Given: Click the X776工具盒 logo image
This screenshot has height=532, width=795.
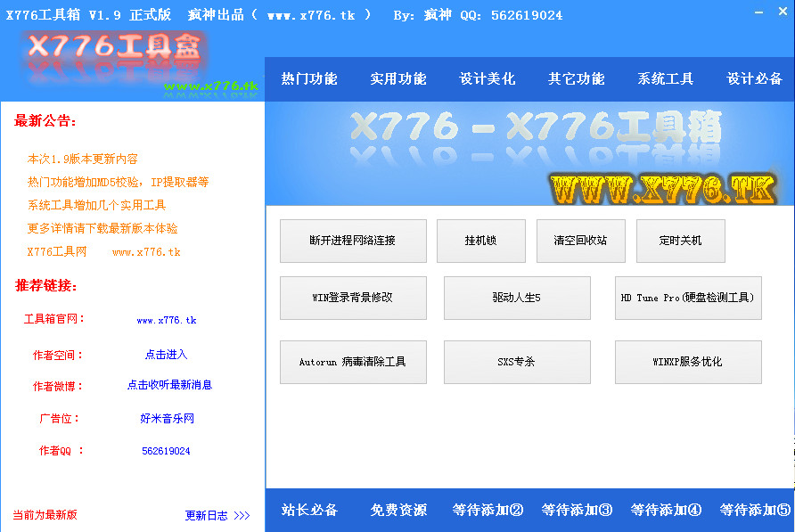Looking at the screenshot, I should click(113, 58).
